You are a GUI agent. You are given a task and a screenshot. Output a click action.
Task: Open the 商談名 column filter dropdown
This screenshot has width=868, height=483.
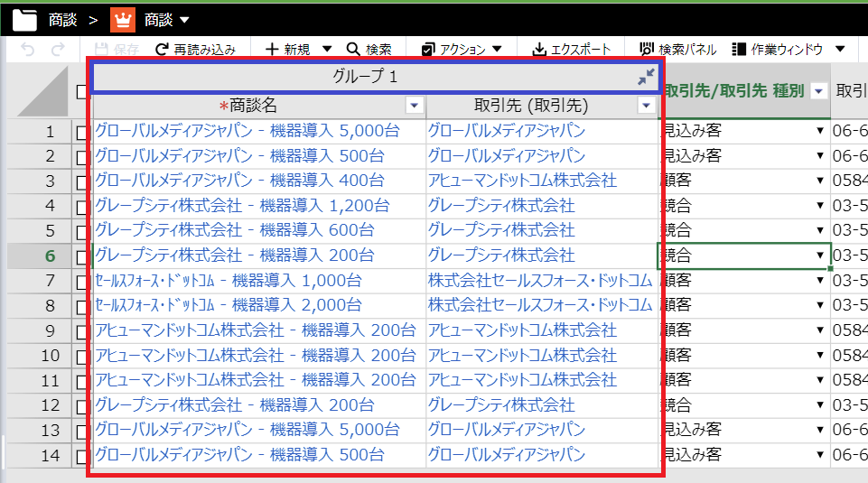[x=415, y=105]
